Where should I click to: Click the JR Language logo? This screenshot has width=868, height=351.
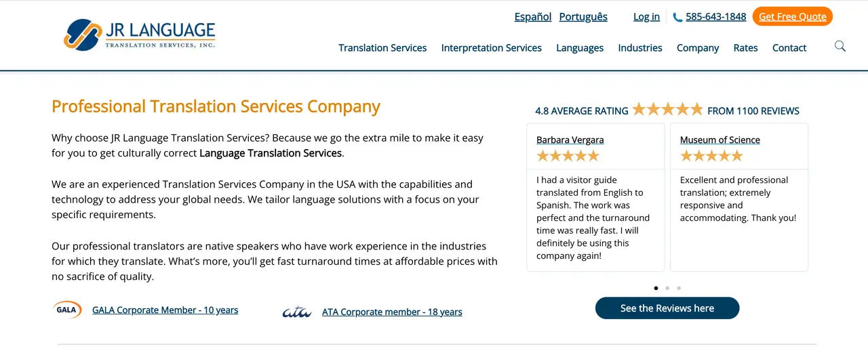pyautogui.click(x=140, y=35)
